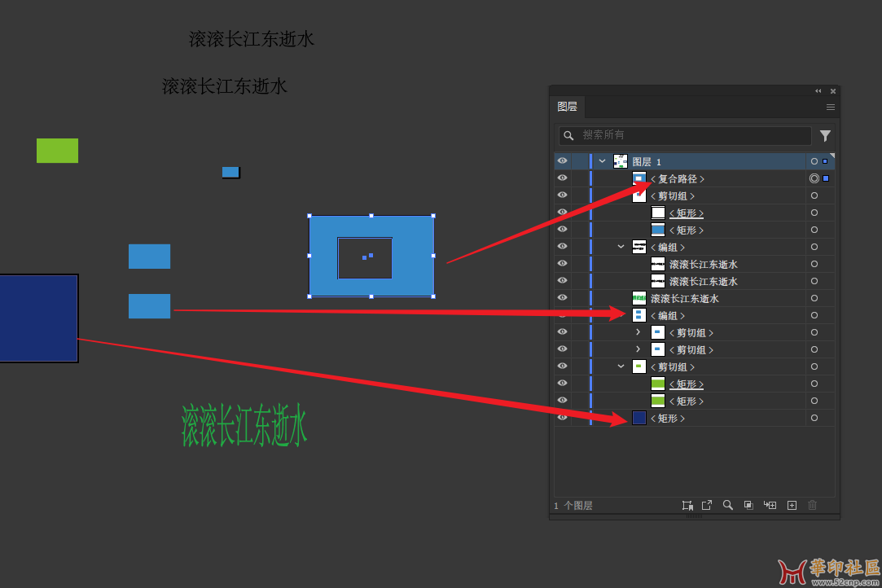Click the top-center handle of selected compound path
The height and width of the screenshot is (588, 882).
coord(371,216)
